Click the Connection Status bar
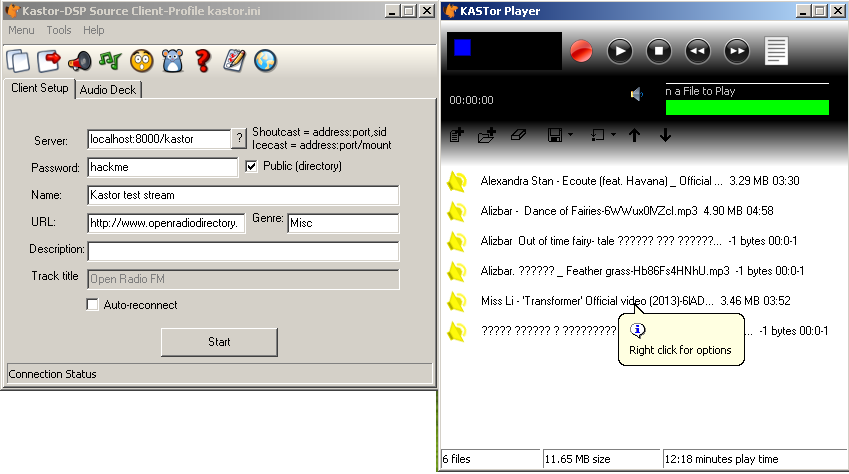 click(219, 374)
